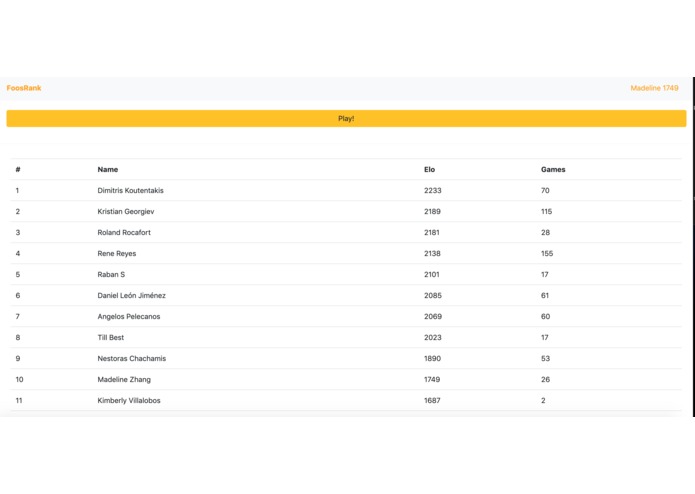Click games count 60
Image resolution: width=695 pixels, height=494 pixels.
pos(546,316)
